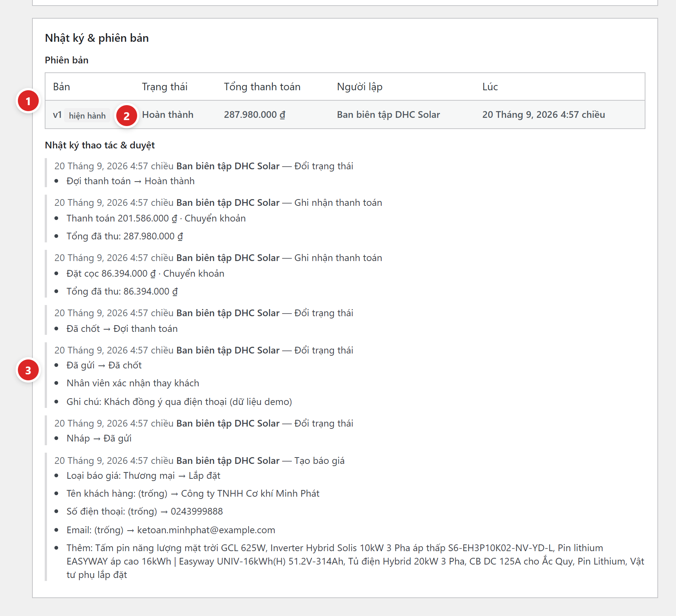Click the 'Hoàn thành' status cell

click(168, 114)
